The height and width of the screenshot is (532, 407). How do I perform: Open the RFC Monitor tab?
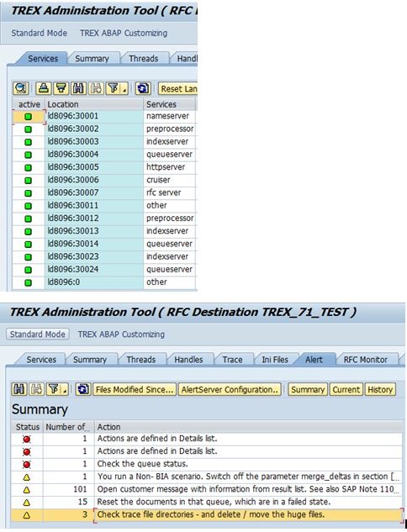click(366, 360)
